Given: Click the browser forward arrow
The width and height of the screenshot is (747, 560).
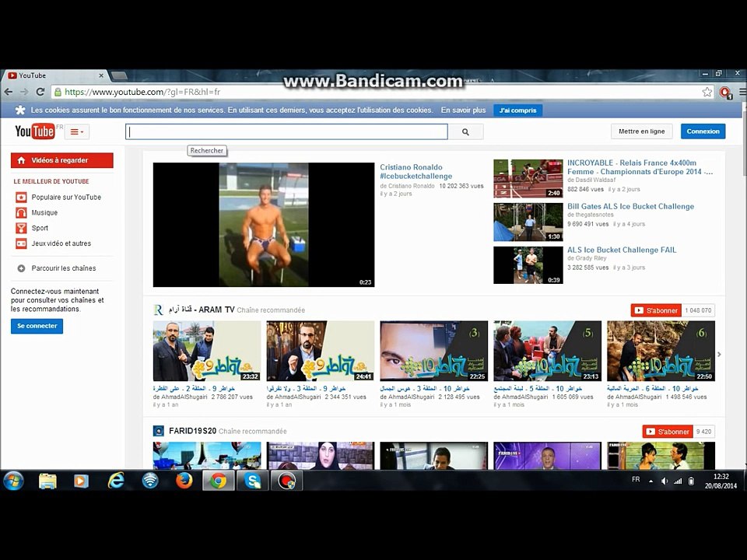Looking at the screenshot, I should point(24,92).
